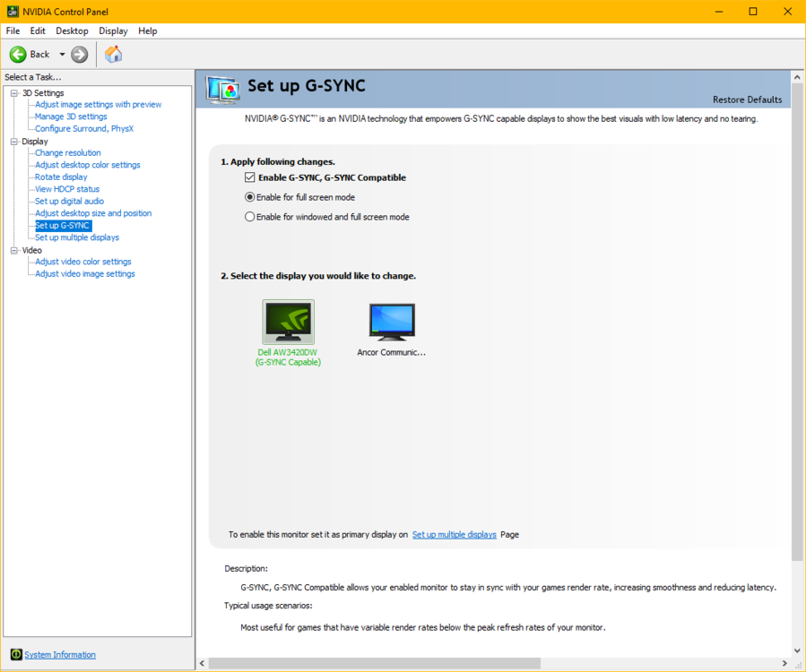The image size is (806, 672).
Task: Open Configure Surround, PhysX
Action: (84, 128)
